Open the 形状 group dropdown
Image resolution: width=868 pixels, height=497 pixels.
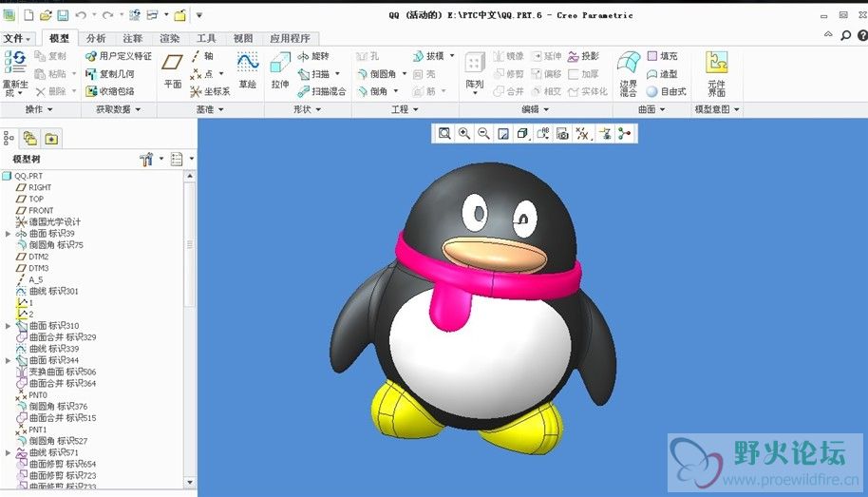click(308, 109)
